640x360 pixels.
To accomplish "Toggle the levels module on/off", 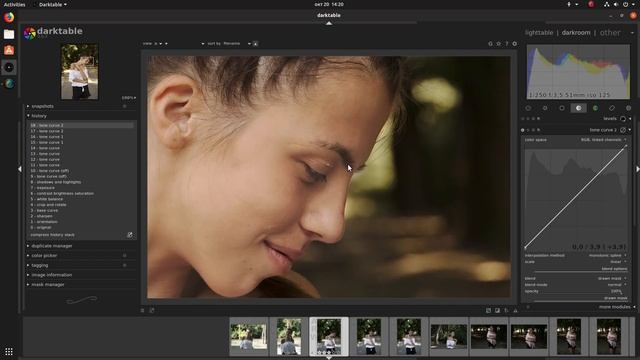I will 523,119.
